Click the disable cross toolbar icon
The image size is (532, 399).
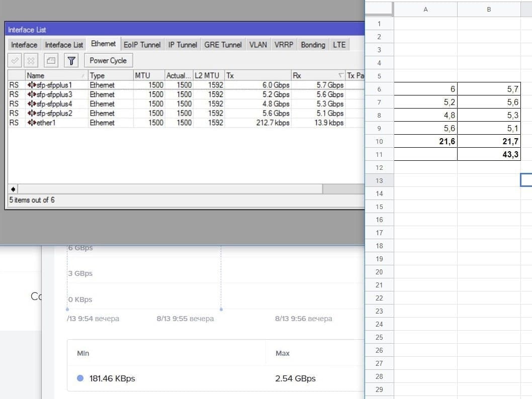tap(31, 61)
